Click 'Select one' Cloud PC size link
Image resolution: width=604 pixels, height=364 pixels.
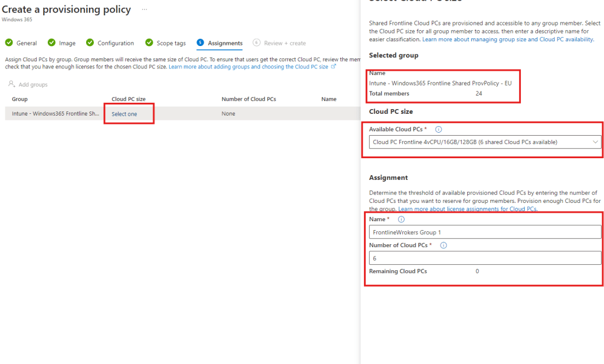124,114
